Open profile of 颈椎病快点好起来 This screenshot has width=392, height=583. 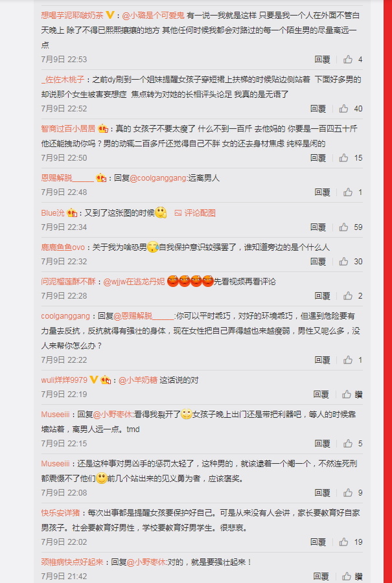[72, 562]
